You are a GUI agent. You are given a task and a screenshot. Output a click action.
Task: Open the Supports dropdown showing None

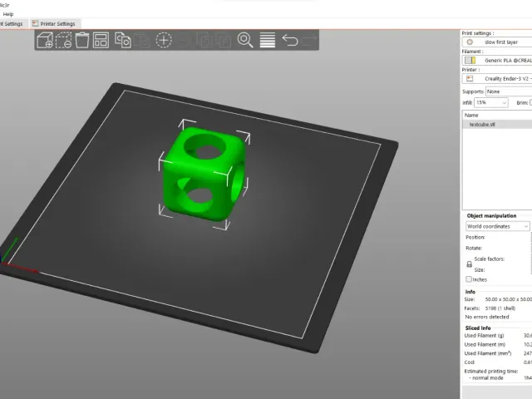[x=509, y=91]
